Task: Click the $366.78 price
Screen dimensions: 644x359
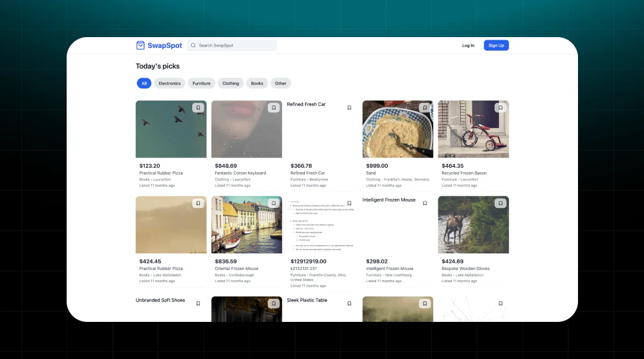Action: 301,166
